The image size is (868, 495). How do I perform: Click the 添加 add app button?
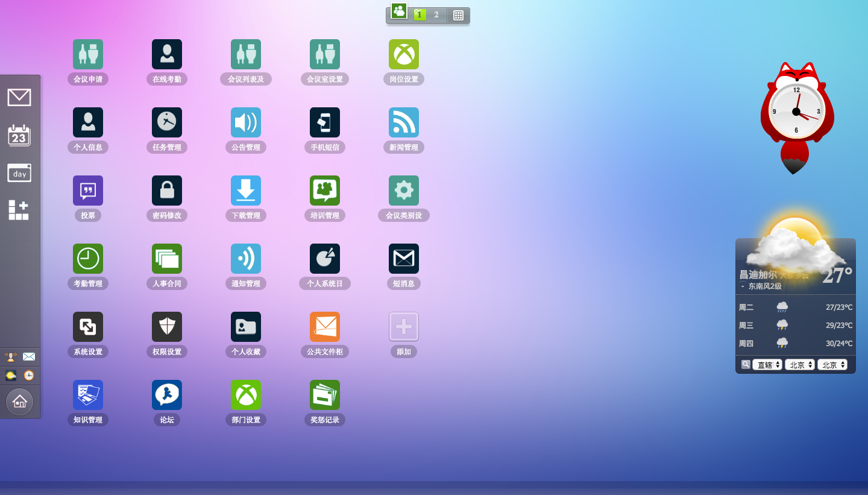(404, 327)
